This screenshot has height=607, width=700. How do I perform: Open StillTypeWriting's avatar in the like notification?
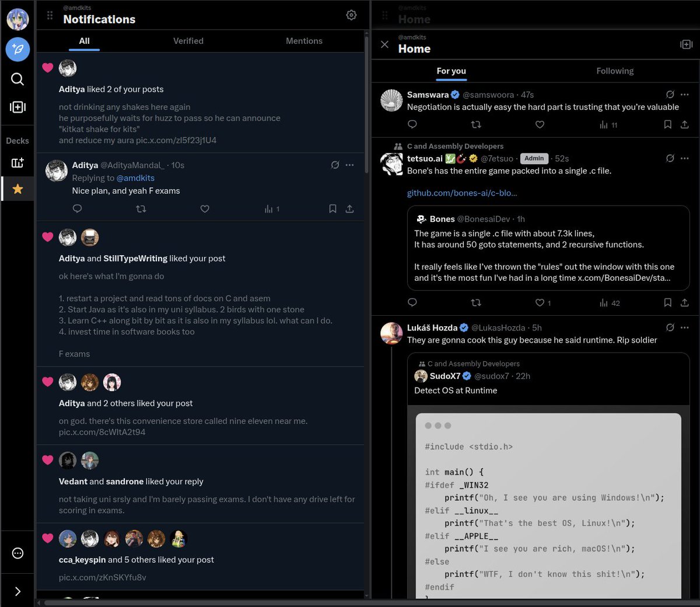click(x=90, y=237)
